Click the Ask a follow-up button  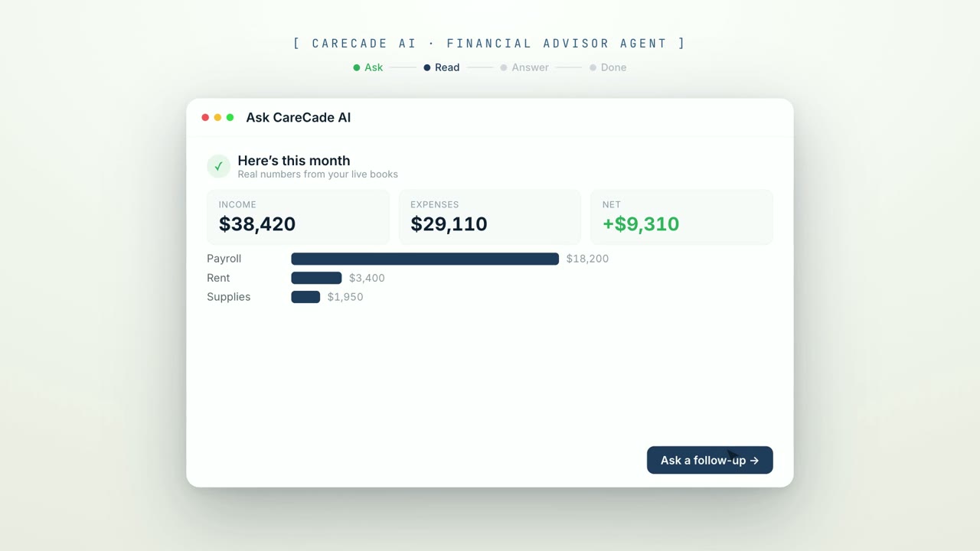[x=710, y=460]
